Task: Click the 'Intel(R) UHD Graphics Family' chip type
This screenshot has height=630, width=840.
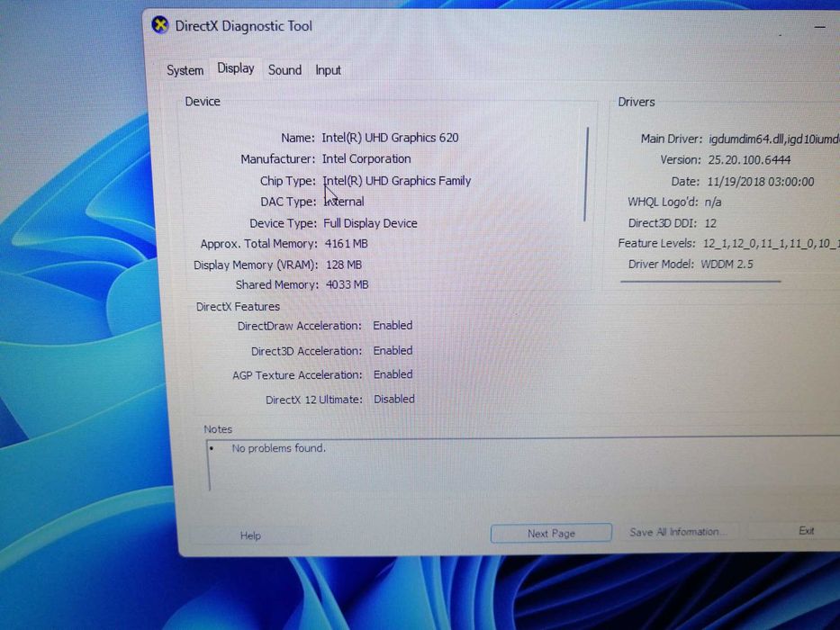Action: point(397,181)
